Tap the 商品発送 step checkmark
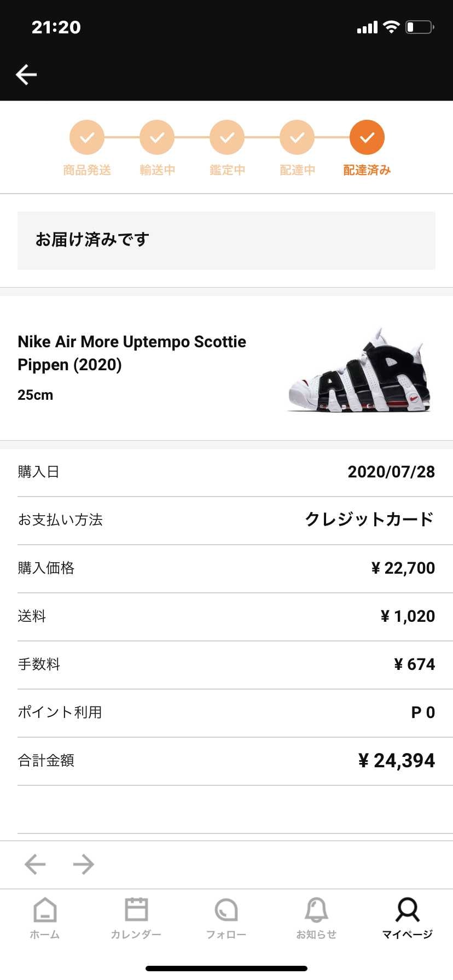Image resolution: width=453 pixels, height=980 pixels. (87, 137)
